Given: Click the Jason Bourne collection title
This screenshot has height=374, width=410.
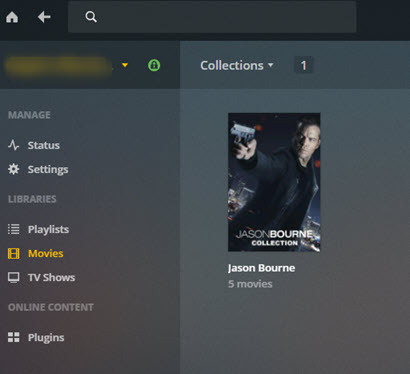Looking at the screenshot, I should tap(261, 268).
